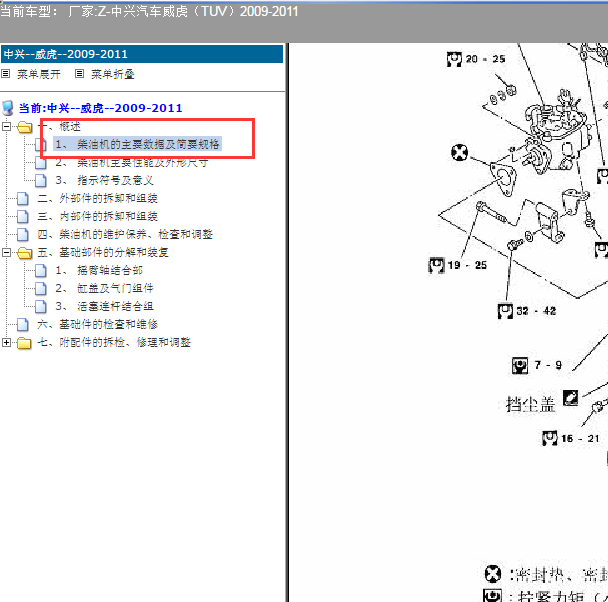608x602 pixels.
Task: Collapse the 五、基础部件的分解和装复 node
Action: (x=6, y=253)
